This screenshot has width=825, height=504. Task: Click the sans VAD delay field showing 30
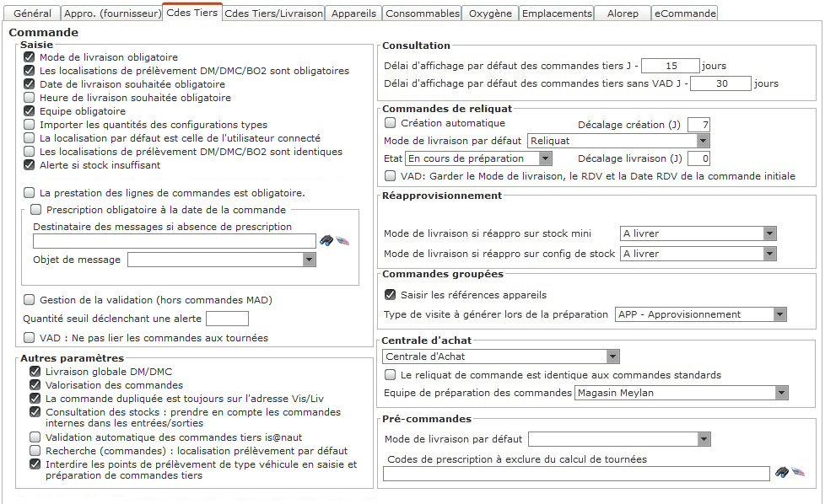720,83
